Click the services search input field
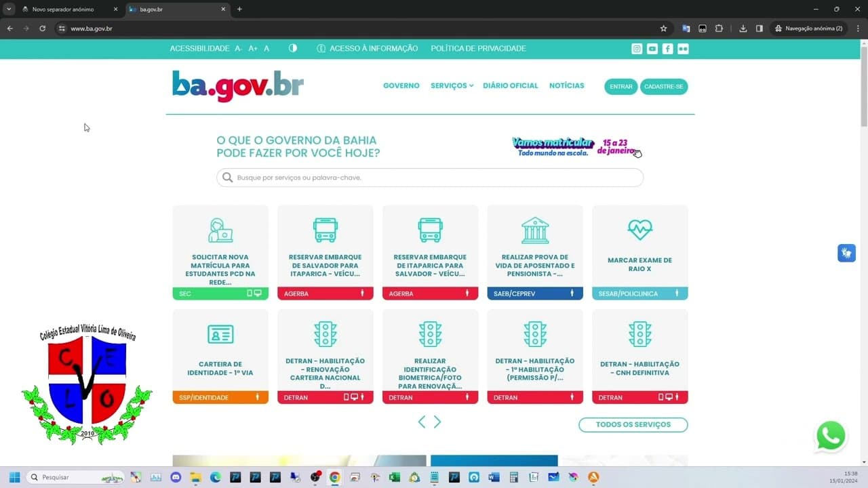Viewport: 868px width, 488px height. 430,178
